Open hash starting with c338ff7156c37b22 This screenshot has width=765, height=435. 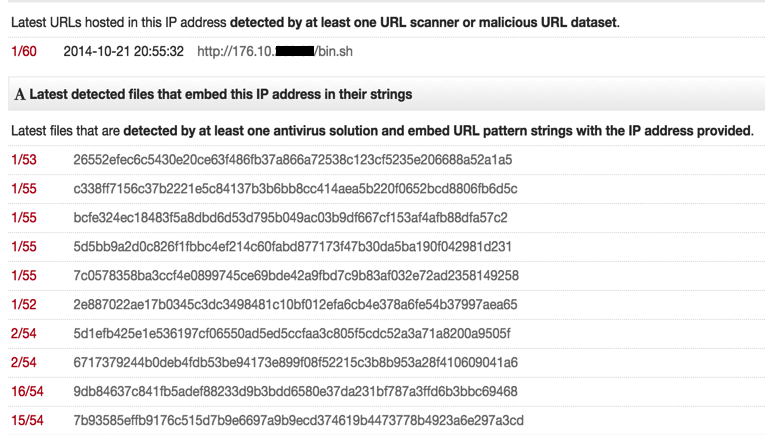coord(295,189)
